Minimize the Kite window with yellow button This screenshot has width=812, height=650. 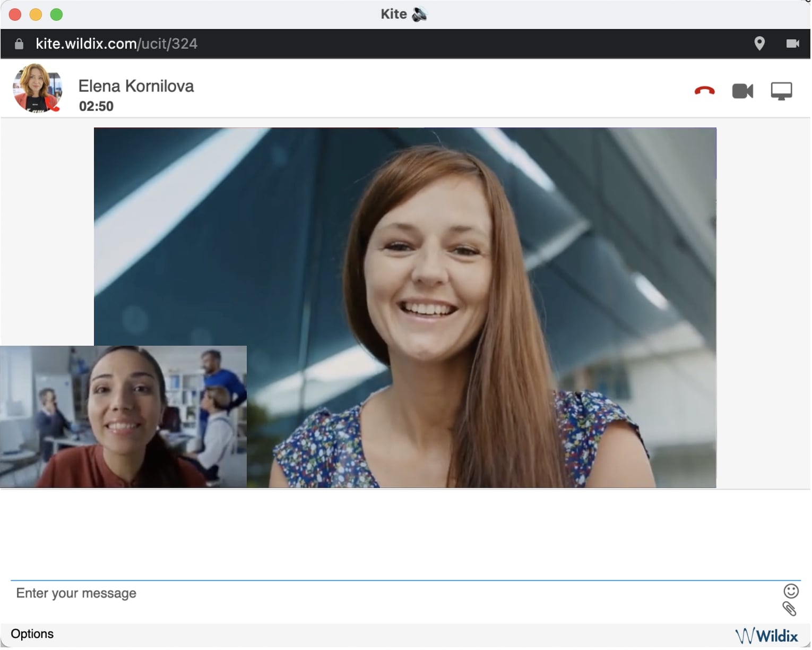pyautogui.click(x=36, y=14)
